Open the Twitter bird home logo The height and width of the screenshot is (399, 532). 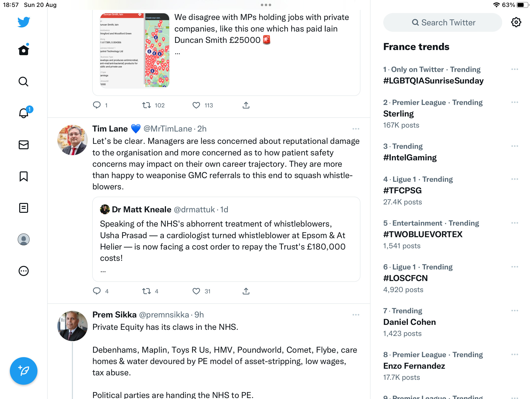pos(24,22)
